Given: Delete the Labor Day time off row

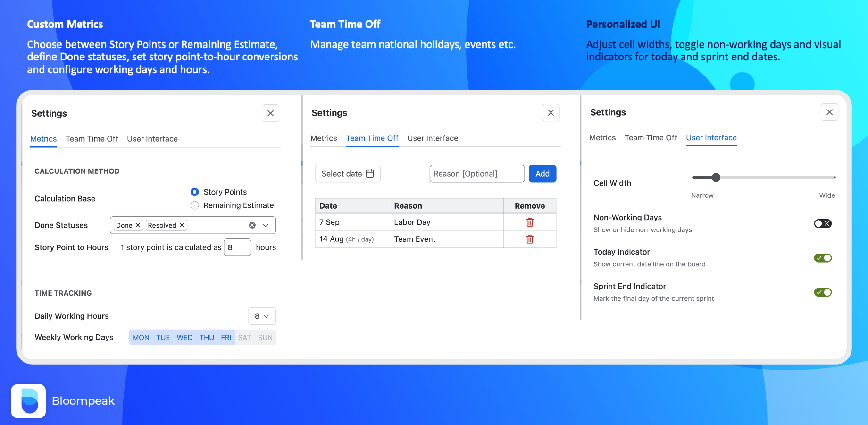Looking at the screenshot, I should 530,222.
